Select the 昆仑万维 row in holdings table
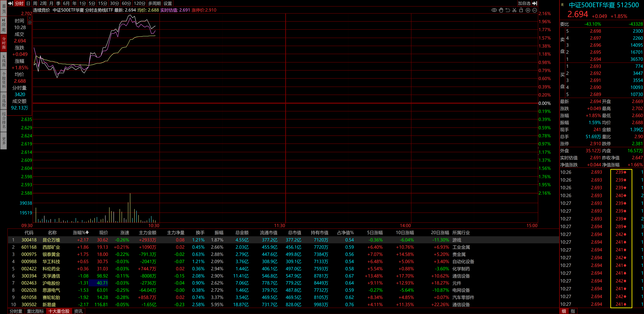This screenshot has width=644, height=314. coord(51,240)
